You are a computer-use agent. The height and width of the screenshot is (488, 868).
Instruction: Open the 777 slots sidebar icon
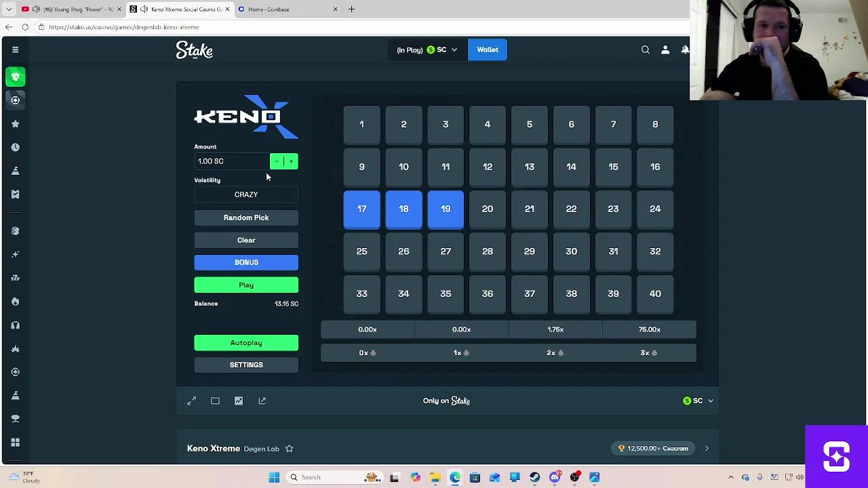[x=15, y=277]
